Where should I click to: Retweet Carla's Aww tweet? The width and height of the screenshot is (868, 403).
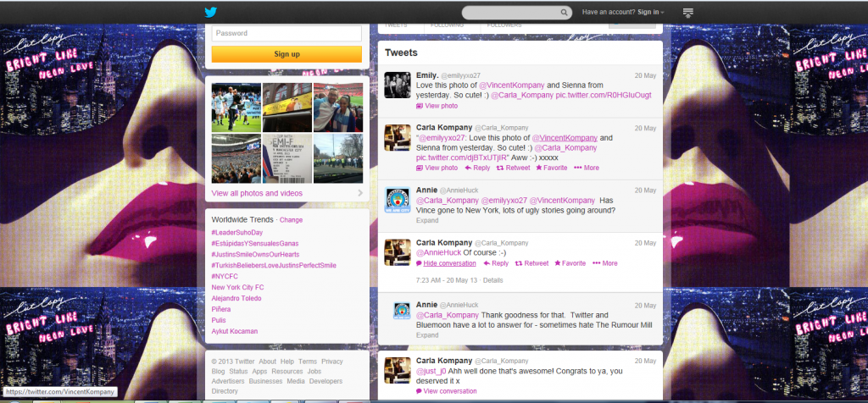513,168
